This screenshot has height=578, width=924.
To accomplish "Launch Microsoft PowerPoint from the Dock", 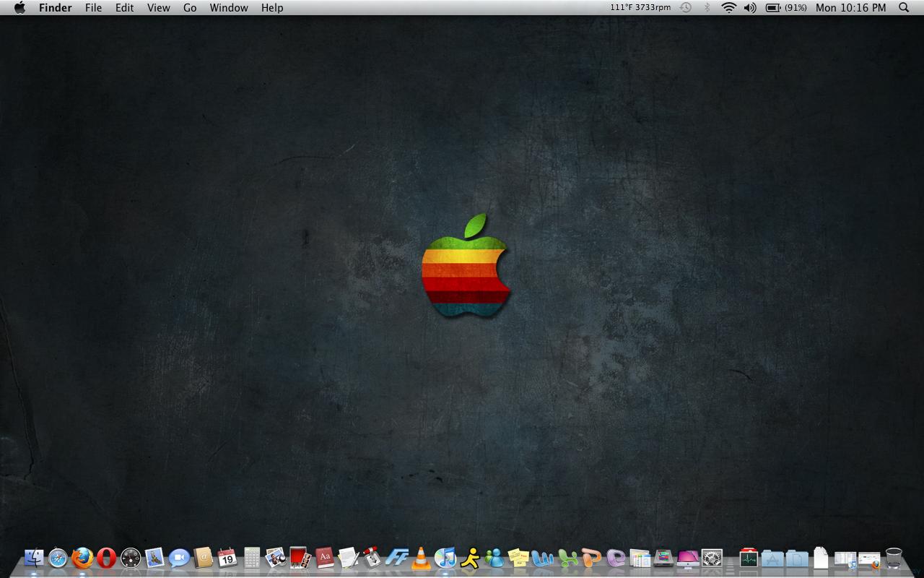I will tap(591, 558).
